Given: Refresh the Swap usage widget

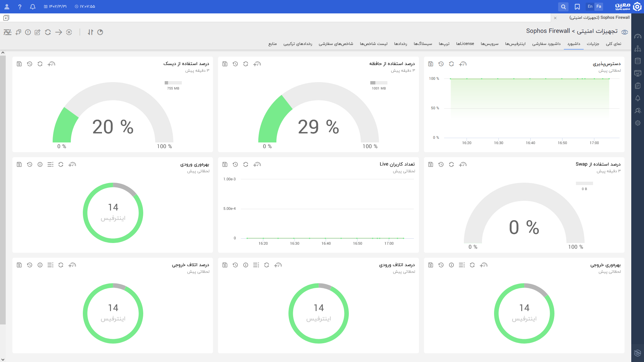Looking at the screenshot, I should [x=451, y=165].
